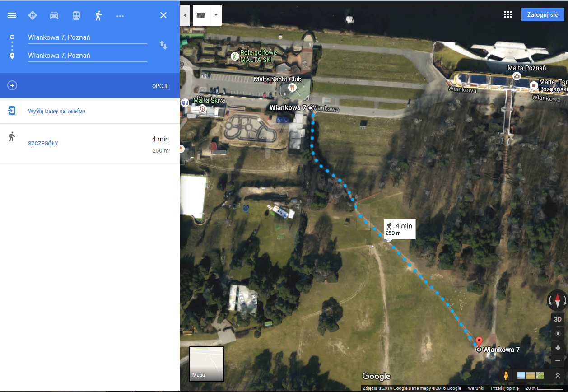
Task: Open keyboard input tools dropdown arrow
Action: click(216, 15)
